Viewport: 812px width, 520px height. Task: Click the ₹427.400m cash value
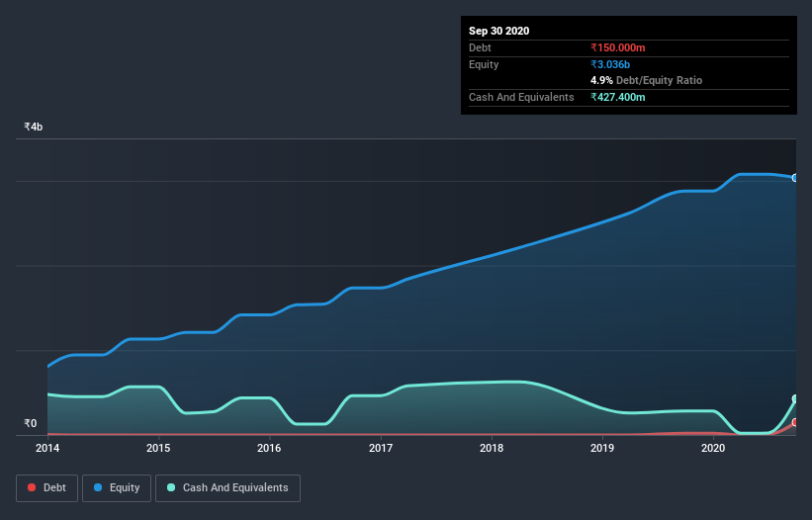click(618, 97)
